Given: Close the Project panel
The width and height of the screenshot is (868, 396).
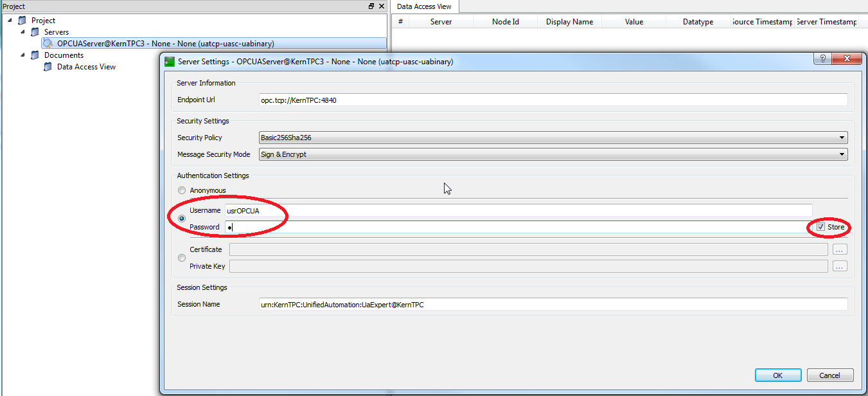Looking at the screenshot, I should [x=381, y=6].
